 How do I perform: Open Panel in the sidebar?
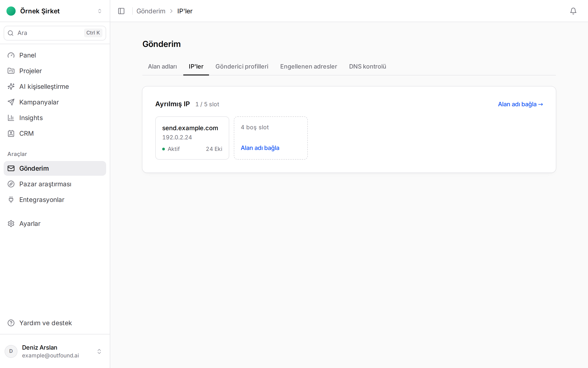coord(55,55)
